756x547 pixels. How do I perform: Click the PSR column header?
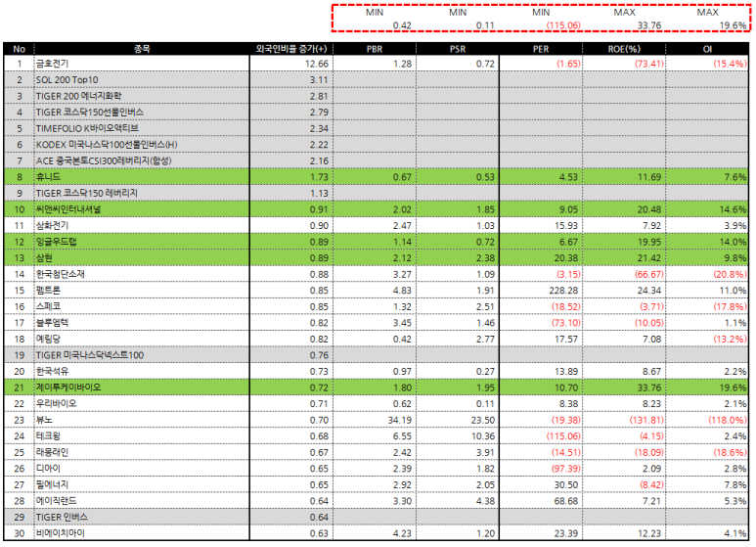tap(458, 49)
